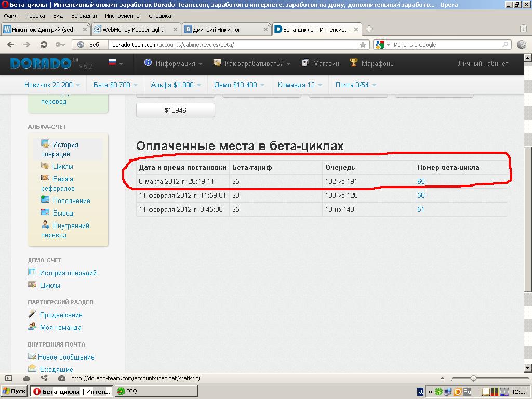Click the $10946 button

[x=175, y=110]
